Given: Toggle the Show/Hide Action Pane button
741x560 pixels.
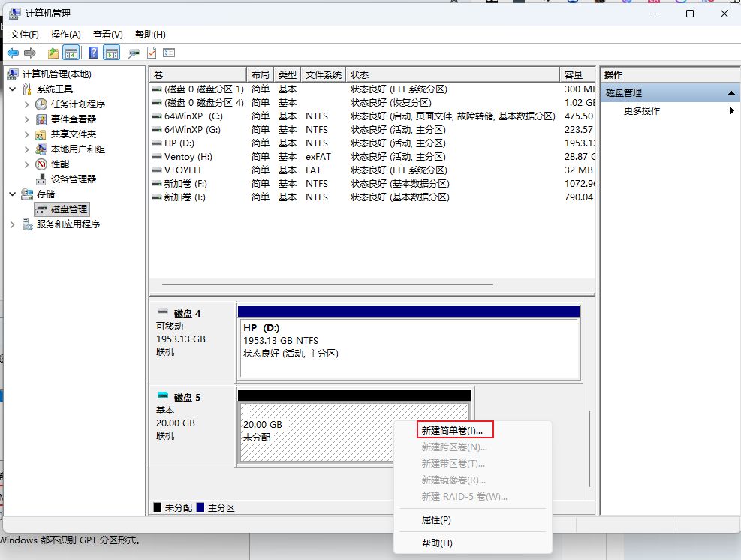Looking at the screenshot, I should point(111,53).
